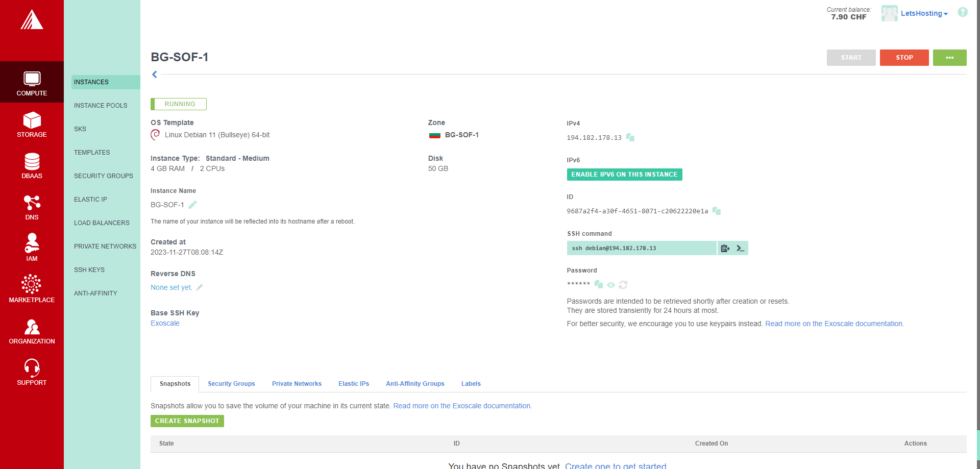Viewport: 980px width, 469px height.
Task: Switch to the Elastic IPs tab
Action: pyautogui.click(x=354, y=384)
